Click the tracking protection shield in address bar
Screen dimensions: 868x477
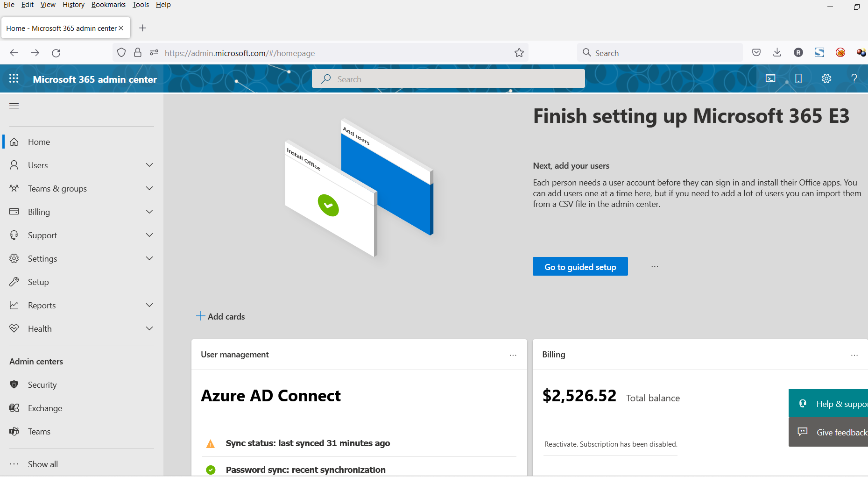(x=121, y=52)
